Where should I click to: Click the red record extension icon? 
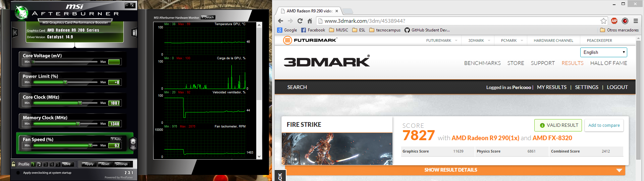(x=625, y=21)
